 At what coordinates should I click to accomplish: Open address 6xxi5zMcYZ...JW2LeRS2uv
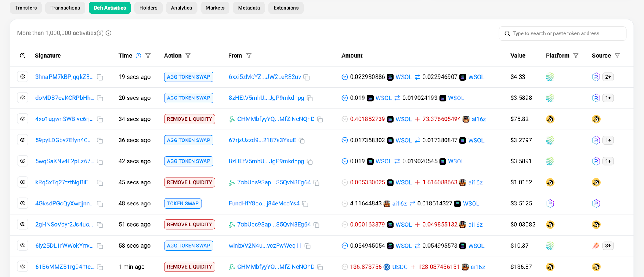[265, 77]
